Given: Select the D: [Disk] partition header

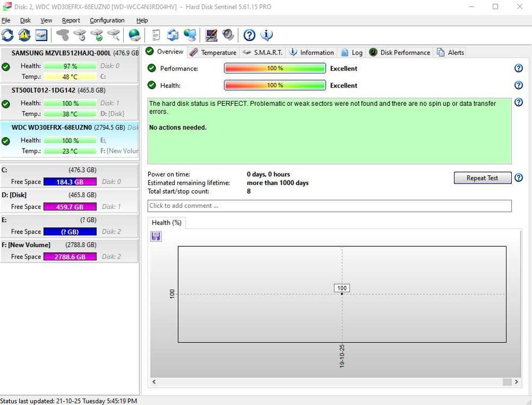Looking at the screenshot, I should coord(69,195).
